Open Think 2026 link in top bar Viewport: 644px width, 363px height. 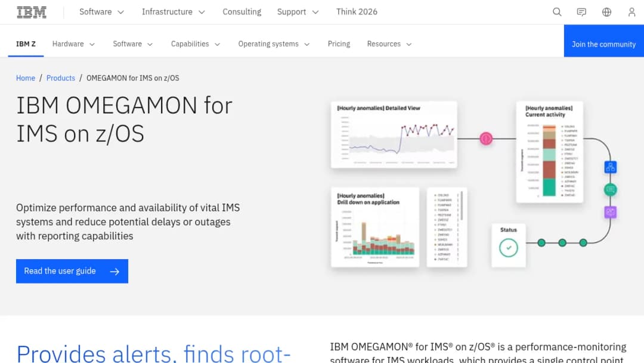[x=357, y=12]
